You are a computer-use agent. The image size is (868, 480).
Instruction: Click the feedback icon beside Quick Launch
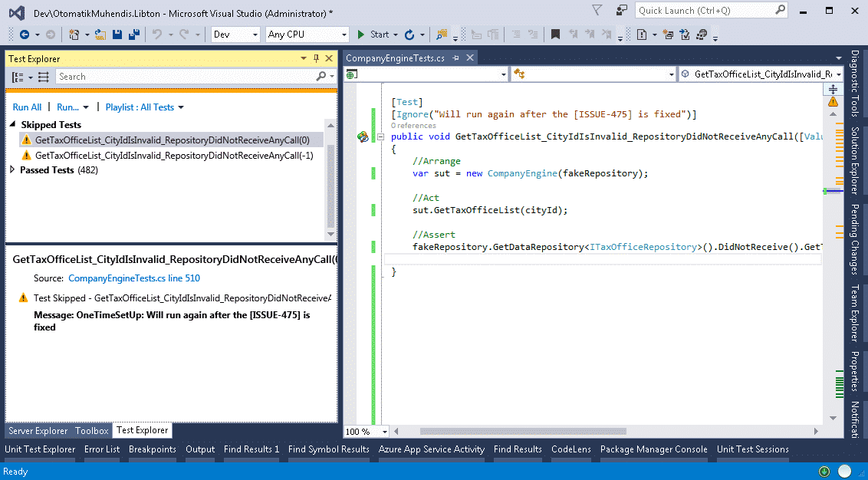tap(623, 10)
